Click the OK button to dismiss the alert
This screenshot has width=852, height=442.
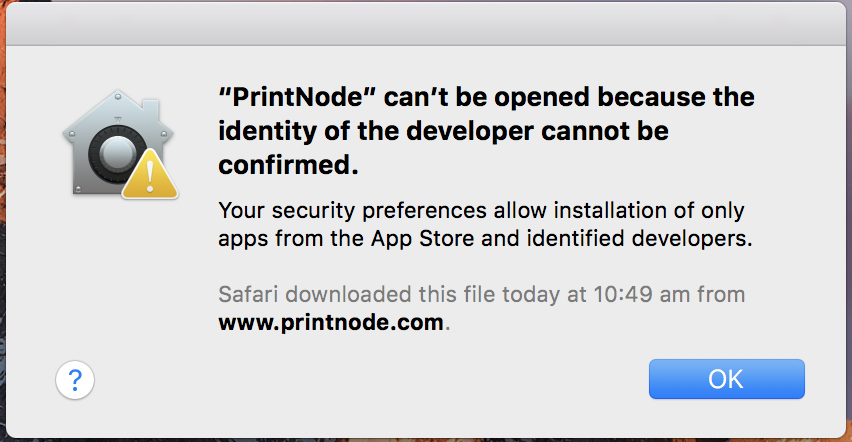726,379
